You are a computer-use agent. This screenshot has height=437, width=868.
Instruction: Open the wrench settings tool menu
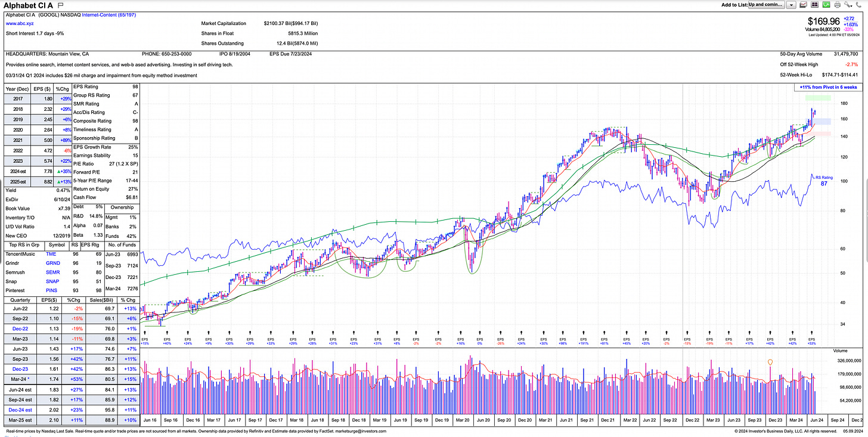(x=848, y=5)
